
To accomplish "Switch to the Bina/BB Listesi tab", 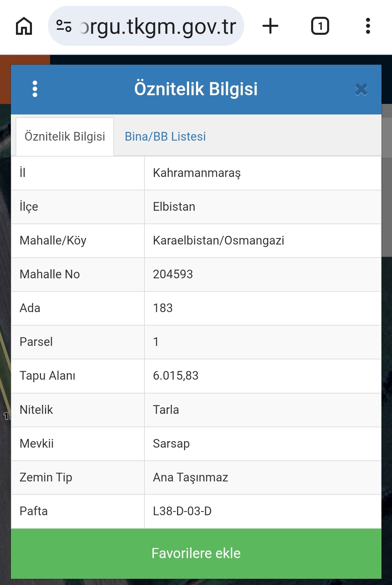I will (x=165, y=137).
